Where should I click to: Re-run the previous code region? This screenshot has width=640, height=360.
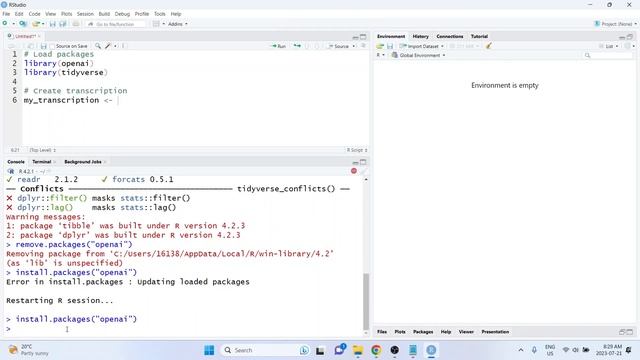(x=297, y=46)
